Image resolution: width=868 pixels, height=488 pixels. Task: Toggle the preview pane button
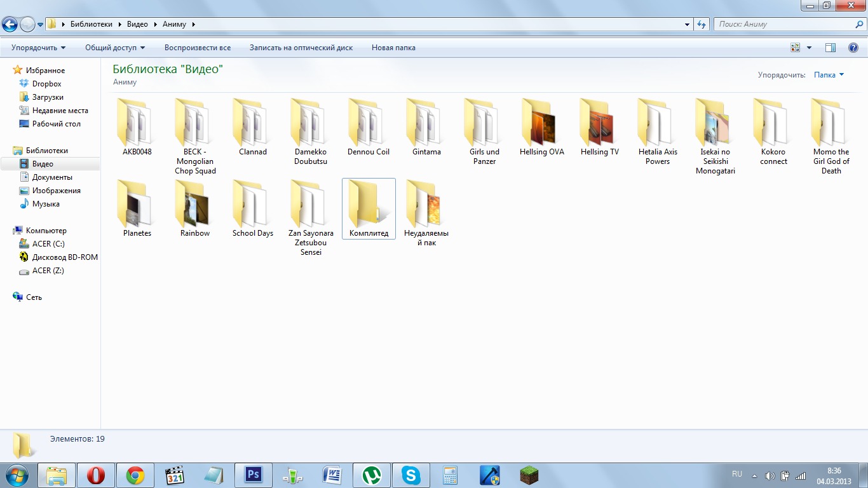point(830,48)
